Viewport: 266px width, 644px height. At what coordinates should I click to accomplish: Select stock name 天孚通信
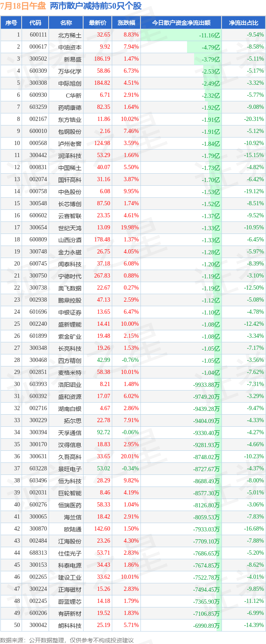coord(70,433)
